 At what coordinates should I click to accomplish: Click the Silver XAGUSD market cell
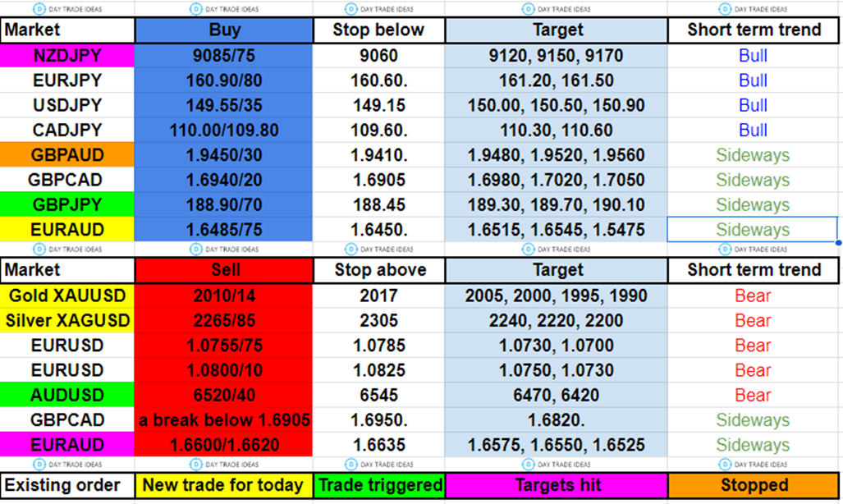[x=67, y=321]
